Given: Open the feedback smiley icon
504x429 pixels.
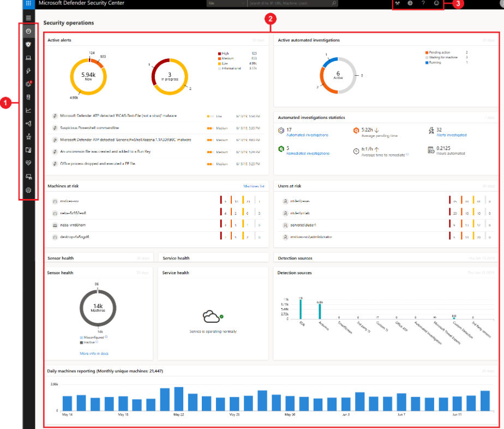Looking at the screenshot, I should (x=436, y=3).
